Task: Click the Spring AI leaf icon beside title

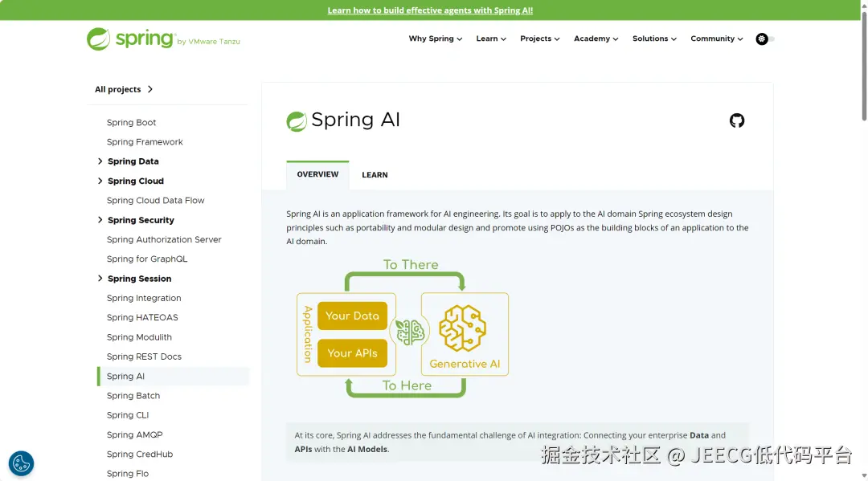Action: pos(297,121)
